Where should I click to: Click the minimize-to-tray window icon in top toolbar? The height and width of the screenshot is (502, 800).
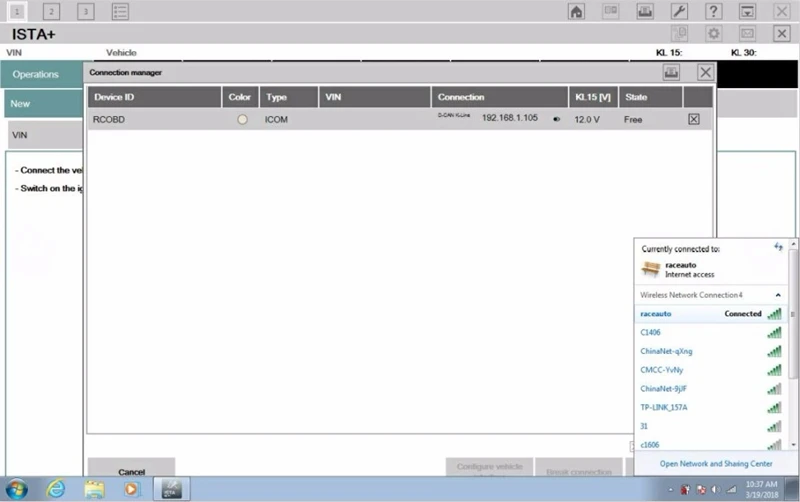pyautogui.click(x=747, y=11)
